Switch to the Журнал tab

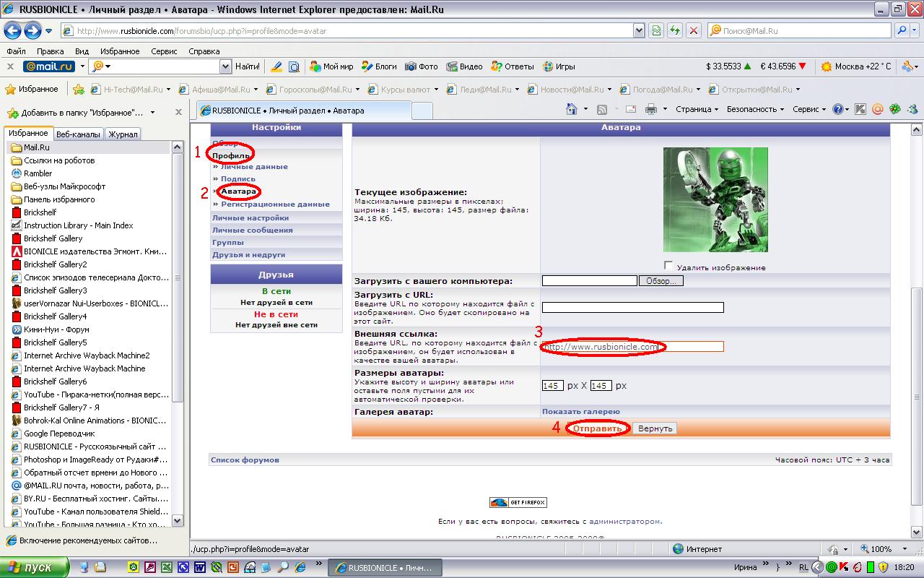point(122,134)
